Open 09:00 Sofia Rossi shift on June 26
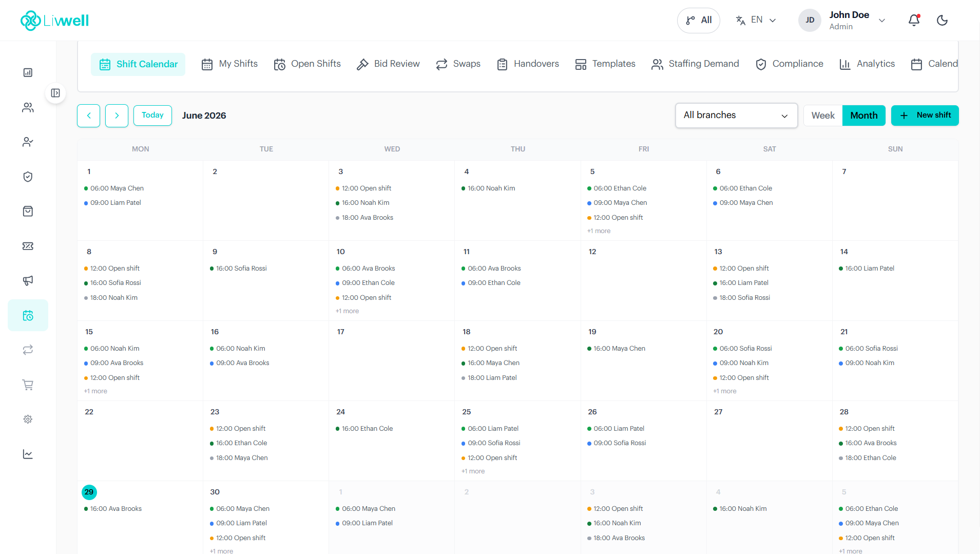Viewport: 980px width, 554px height. point(617,443)
